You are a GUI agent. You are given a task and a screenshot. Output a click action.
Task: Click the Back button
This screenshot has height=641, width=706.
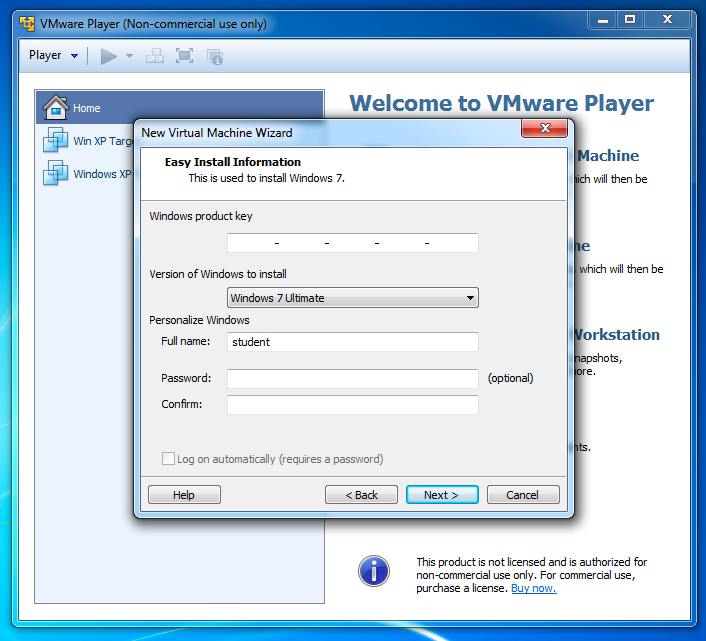click(361, 495)
